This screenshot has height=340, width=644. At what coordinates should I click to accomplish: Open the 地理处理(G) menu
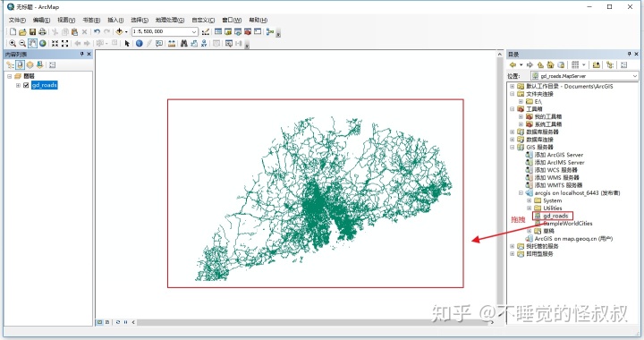170,20
